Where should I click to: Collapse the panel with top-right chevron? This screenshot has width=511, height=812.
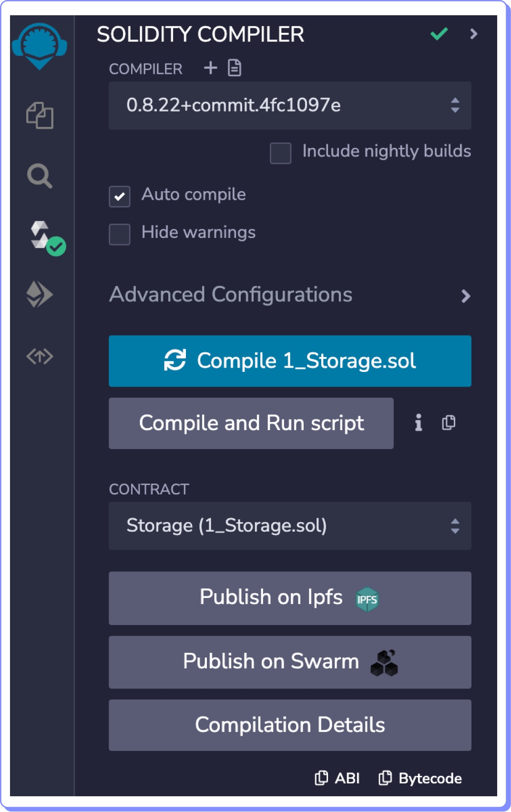pos(473,34)
